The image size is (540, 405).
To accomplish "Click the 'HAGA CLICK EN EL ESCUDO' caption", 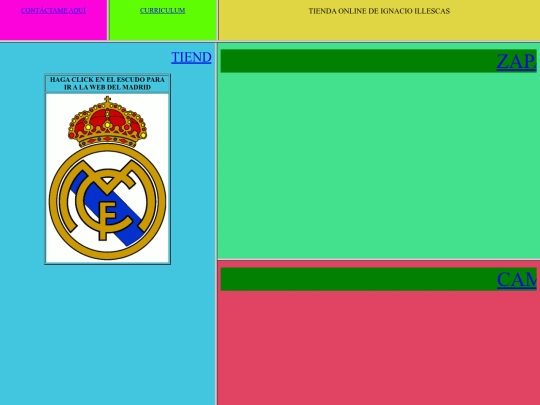I will (x=107, y=83).
